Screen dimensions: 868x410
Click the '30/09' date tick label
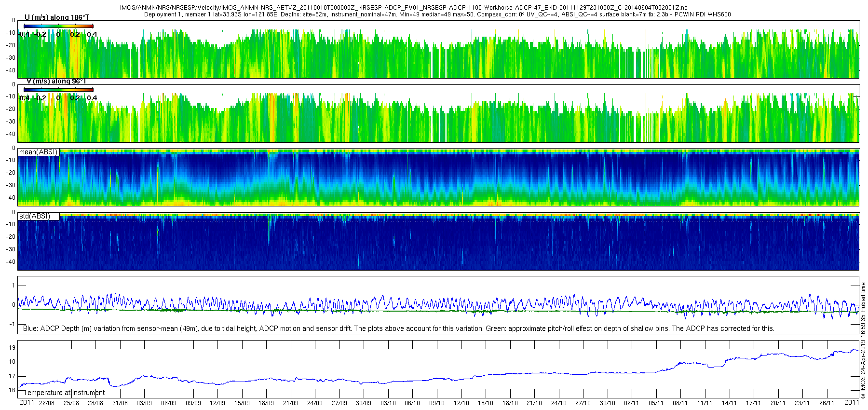click(x=364, y=403)
